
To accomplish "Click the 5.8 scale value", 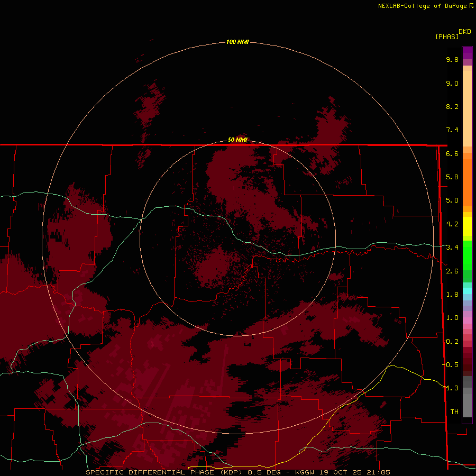I will (x=452, y=177).
